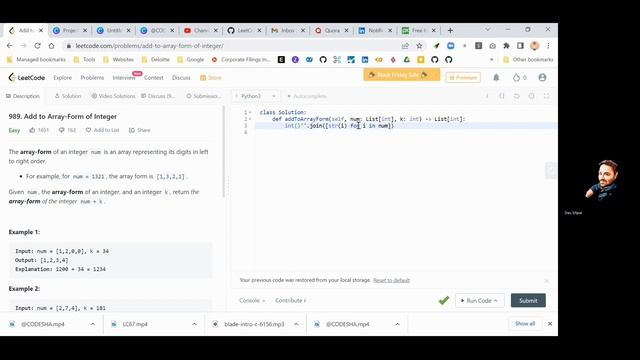
Task: Click the Easy difficulty label
Action: 14,130
